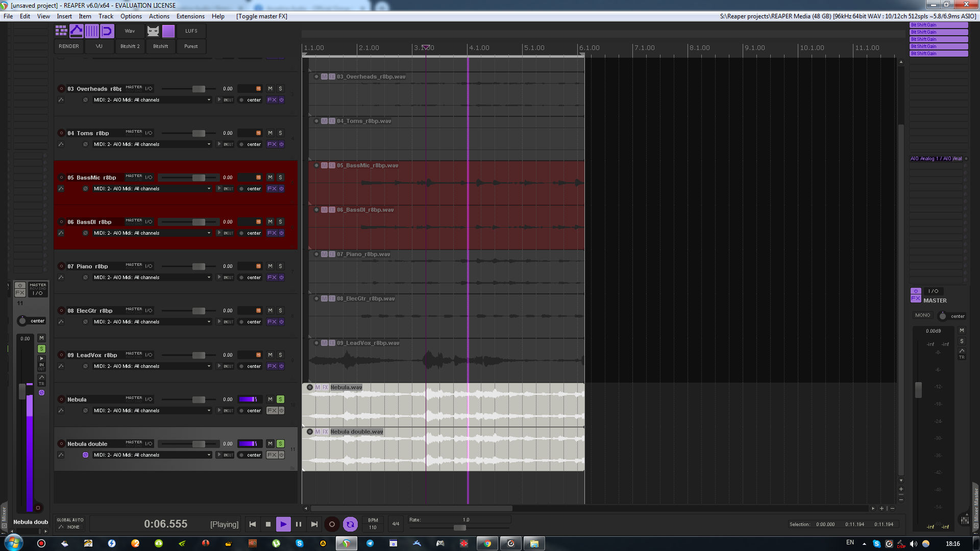Mute the Nebula double track
The image size is (980, 551).
click(x=271, y=444)
